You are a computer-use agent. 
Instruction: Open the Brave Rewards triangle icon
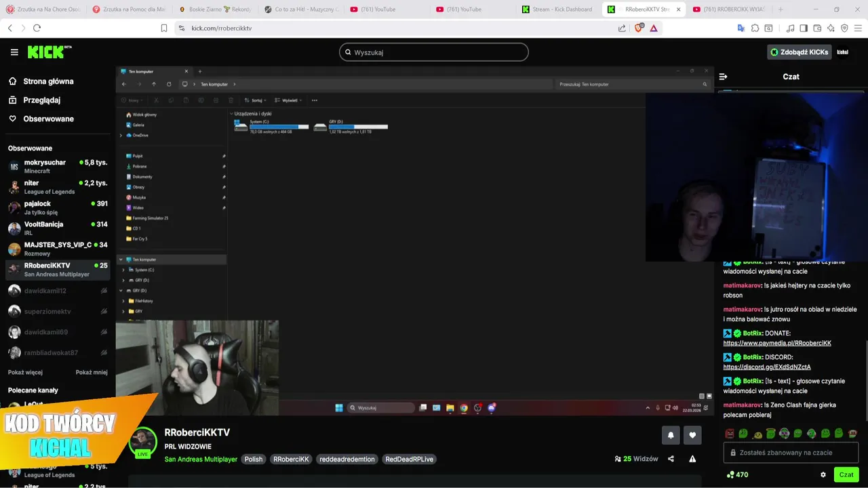pyautogui.click(x=654, y=28)
